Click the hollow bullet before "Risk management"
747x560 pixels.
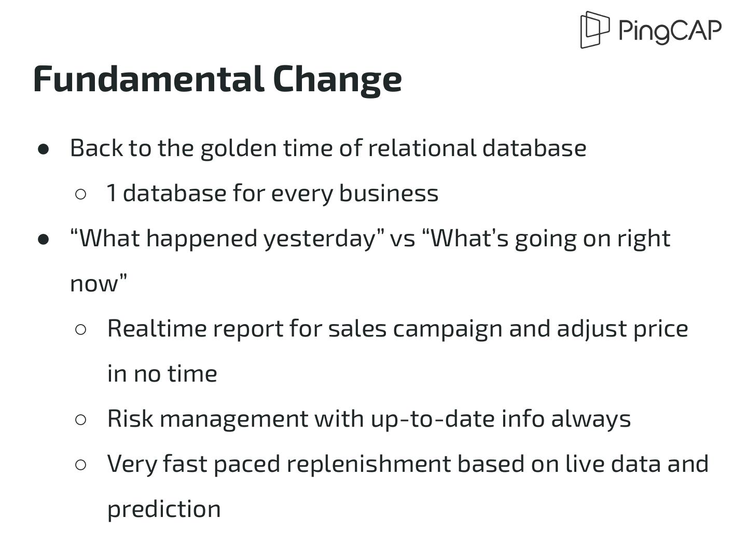(x=81, y=420)
